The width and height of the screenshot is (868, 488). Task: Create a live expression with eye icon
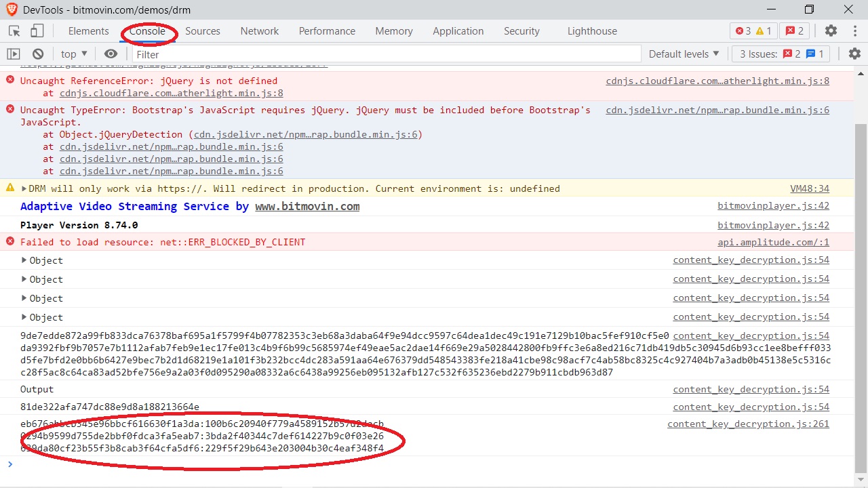coord(111,54)
